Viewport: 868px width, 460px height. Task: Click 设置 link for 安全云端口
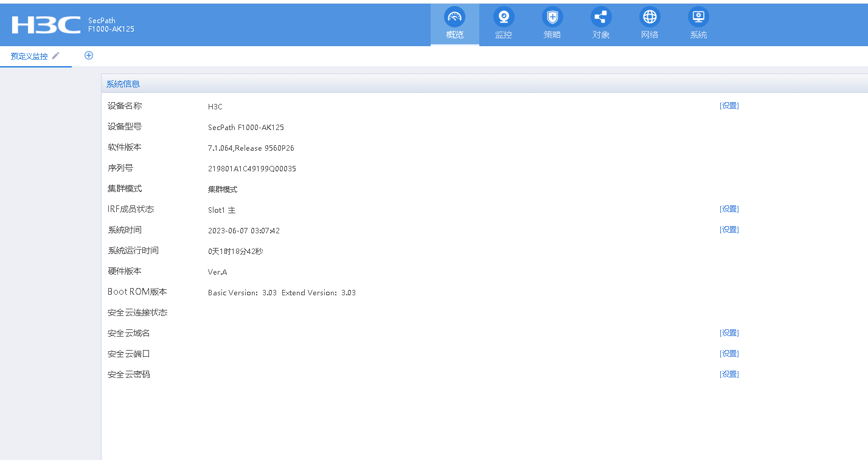[x=729, y=354]
